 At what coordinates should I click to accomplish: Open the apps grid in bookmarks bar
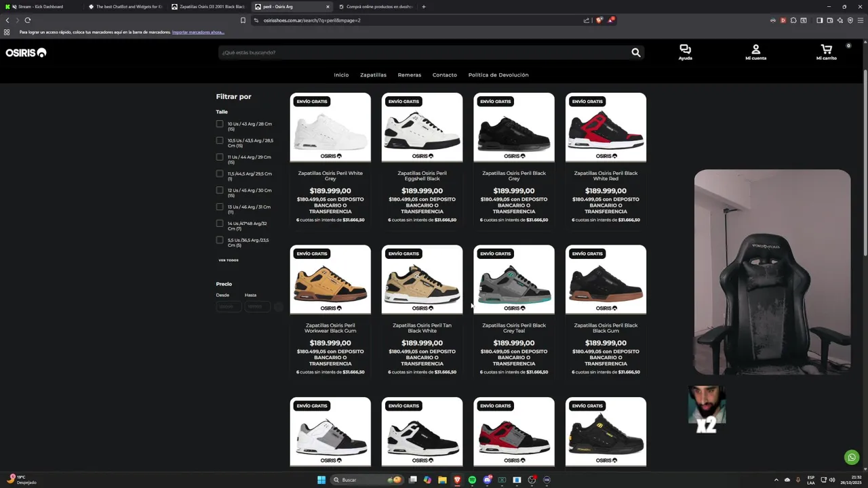7,32
